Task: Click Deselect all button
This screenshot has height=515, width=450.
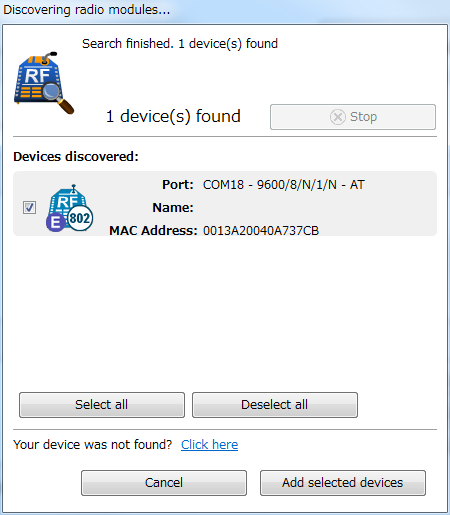Action: (x=275, y=405)
